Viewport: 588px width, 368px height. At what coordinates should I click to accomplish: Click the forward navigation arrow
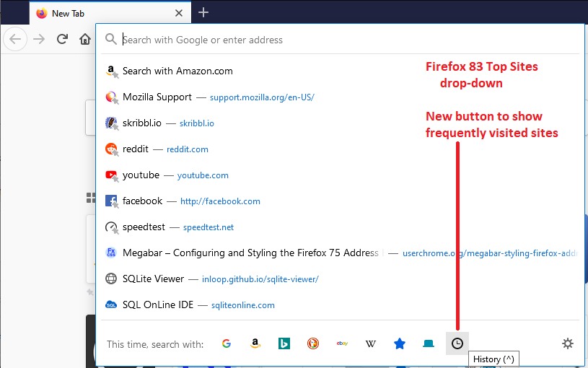click(39, 39)
